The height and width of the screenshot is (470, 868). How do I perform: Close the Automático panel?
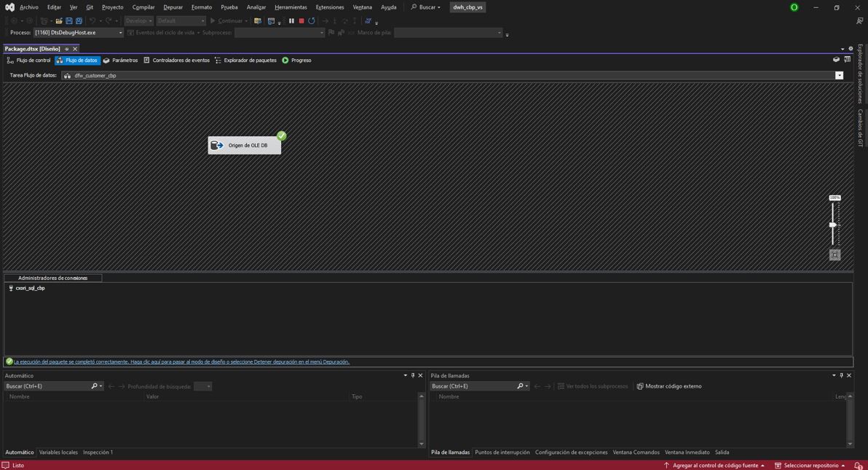tap(421, 376)
